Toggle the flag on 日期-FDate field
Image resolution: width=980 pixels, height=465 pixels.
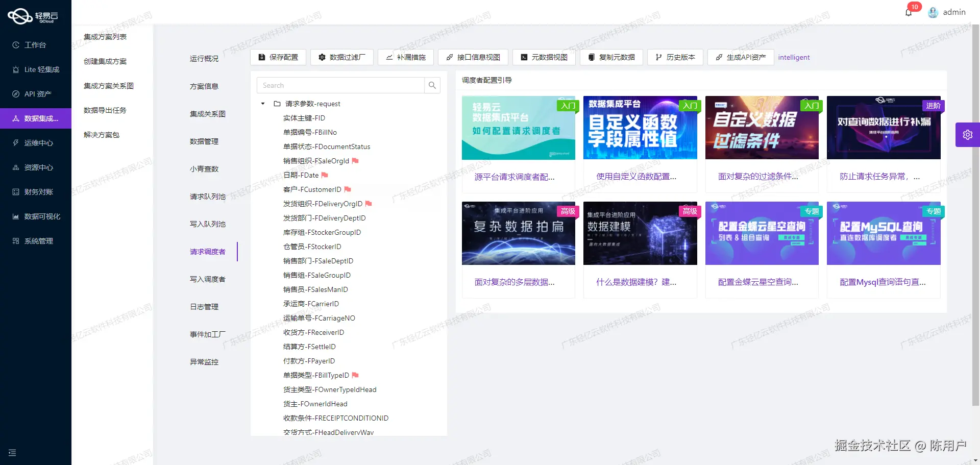pos(326,175)
